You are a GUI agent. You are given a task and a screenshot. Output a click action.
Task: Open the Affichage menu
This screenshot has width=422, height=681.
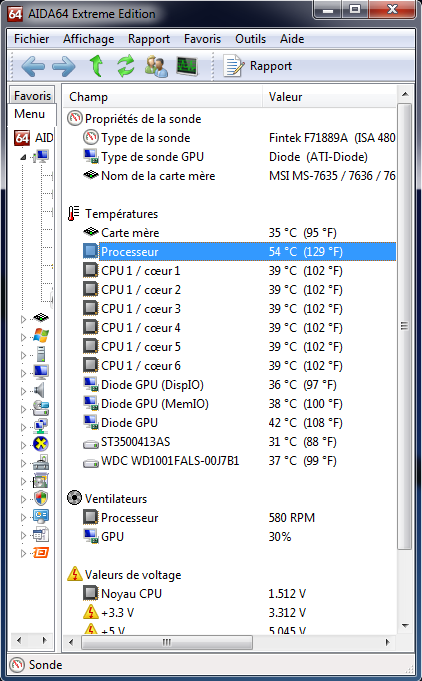(89, 39)
